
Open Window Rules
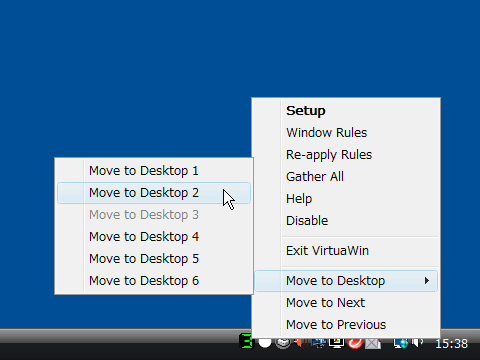point(346,133)
